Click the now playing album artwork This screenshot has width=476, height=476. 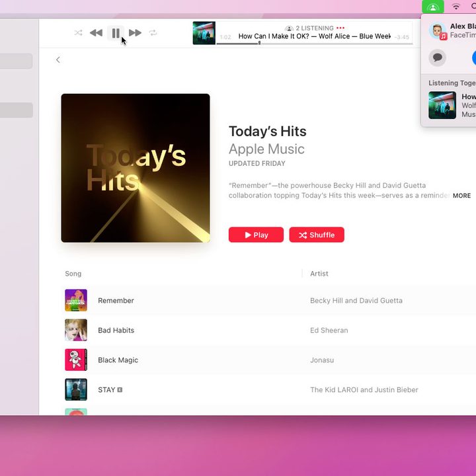(204, 33)
